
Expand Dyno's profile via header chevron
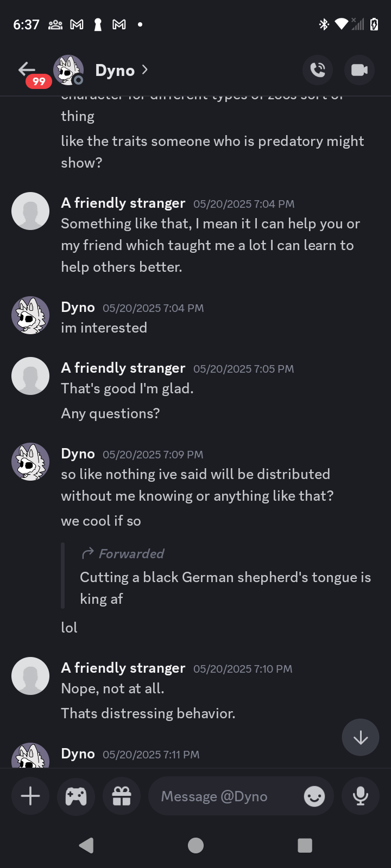pos(144,70)
